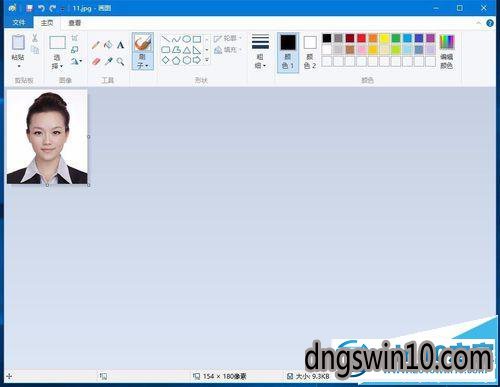
Task: Click the Paste (粘贴) clipboard icon
Action: pyautogui.click(x=18, y=43)
